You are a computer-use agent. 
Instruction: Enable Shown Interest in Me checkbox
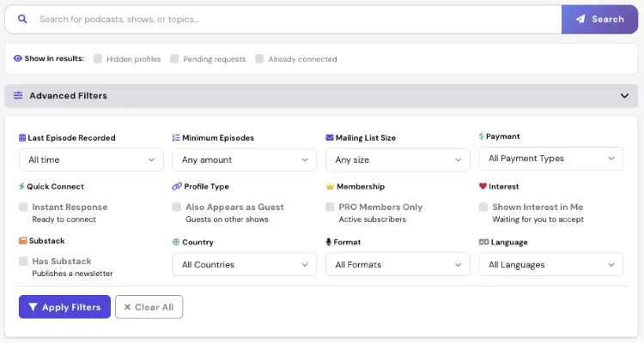[483, 207]
